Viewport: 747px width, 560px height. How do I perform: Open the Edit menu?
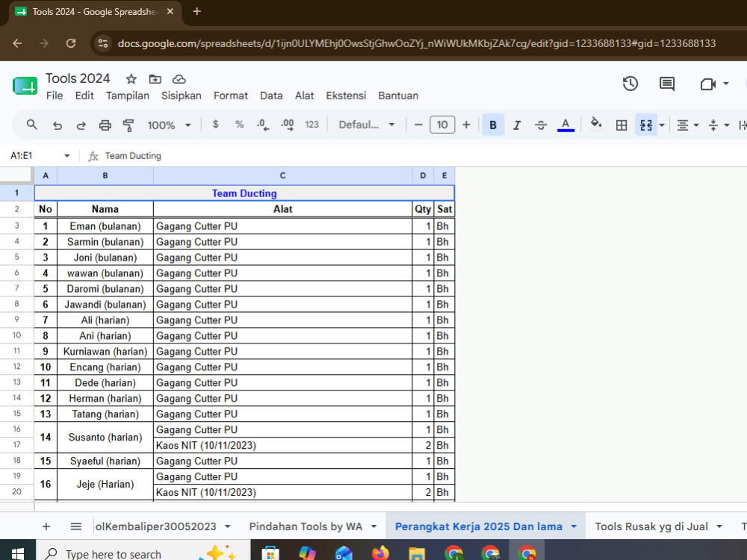[84, 96]
